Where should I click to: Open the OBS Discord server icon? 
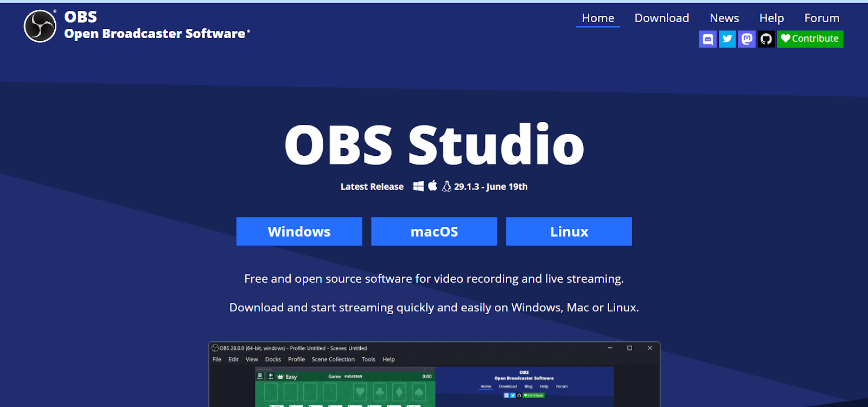coord(708,39)
